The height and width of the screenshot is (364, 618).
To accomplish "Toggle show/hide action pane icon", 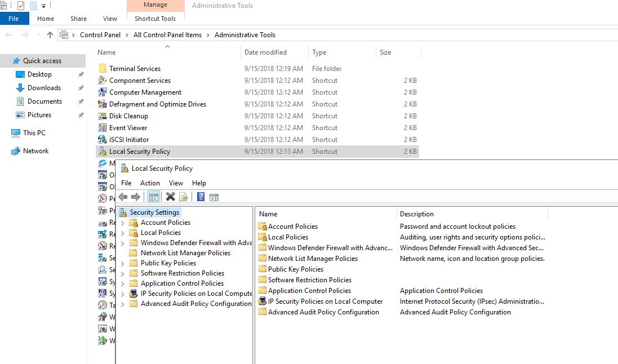I will coord(214,197).
